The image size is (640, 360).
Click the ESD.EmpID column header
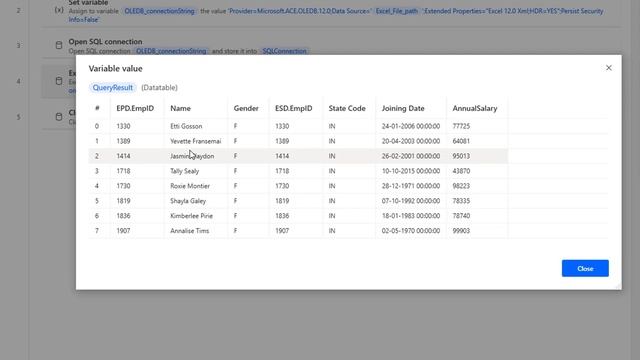point(293,108)
